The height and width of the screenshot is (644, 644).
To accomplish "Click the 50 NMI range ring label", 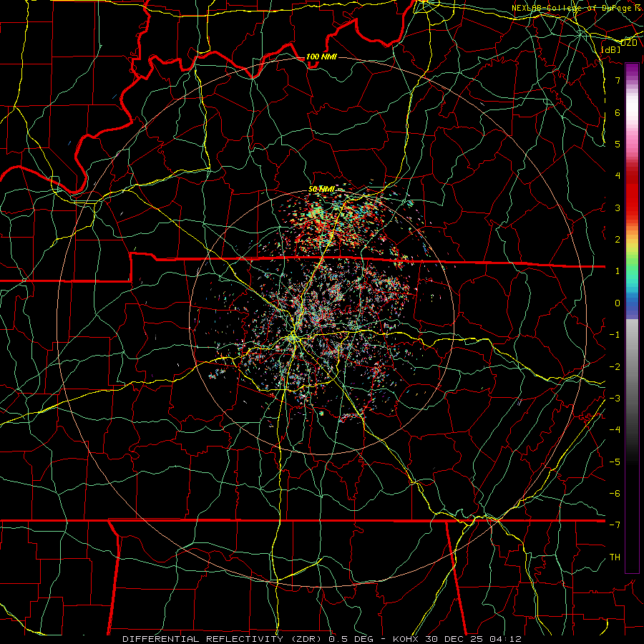I will (x=321, y=189).
